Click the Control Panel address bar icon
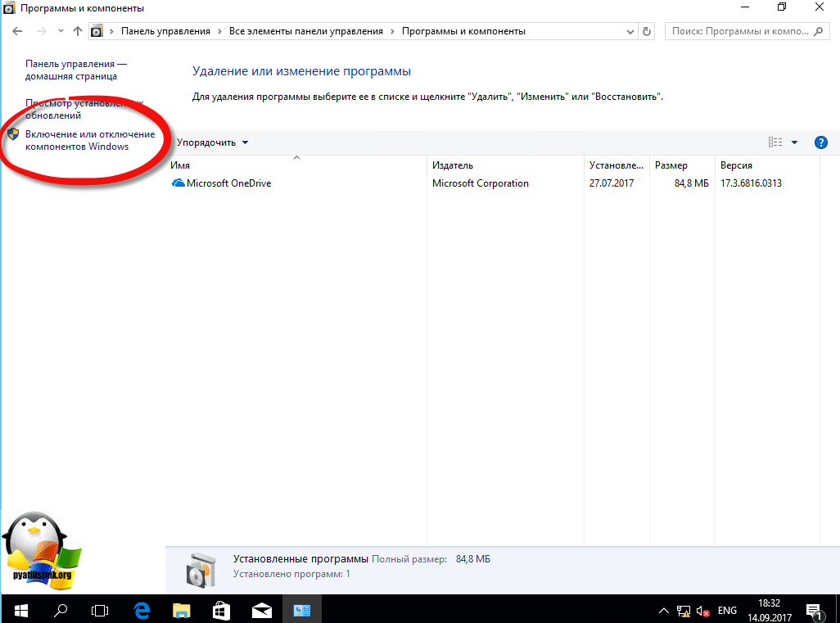Image resolution: width=840 pixels, height=623 pixels. pos(97,31)
